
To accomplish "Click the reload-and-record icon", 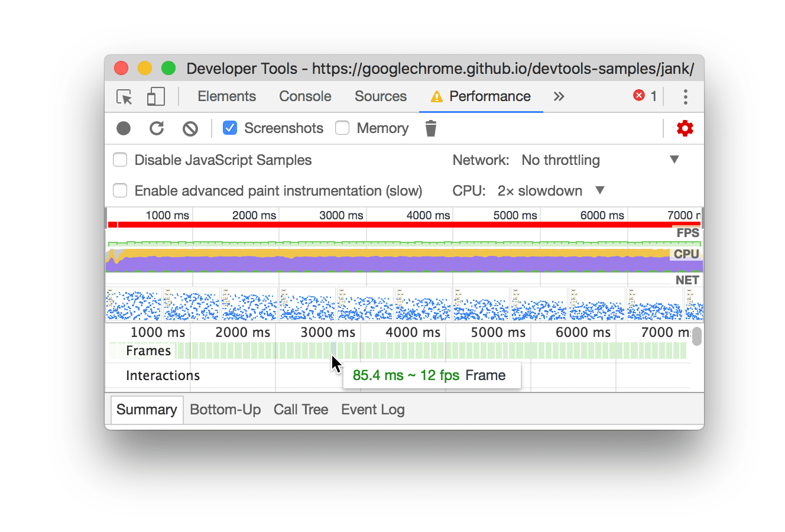I will coord(157,128).
